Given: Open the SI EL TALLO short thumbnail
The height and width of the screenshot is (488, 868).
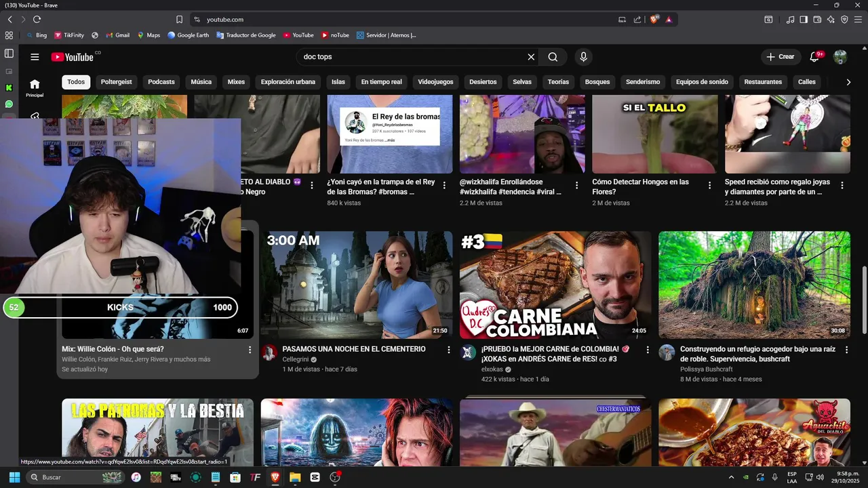Looking at the screenshot, I should pos(654,134).
